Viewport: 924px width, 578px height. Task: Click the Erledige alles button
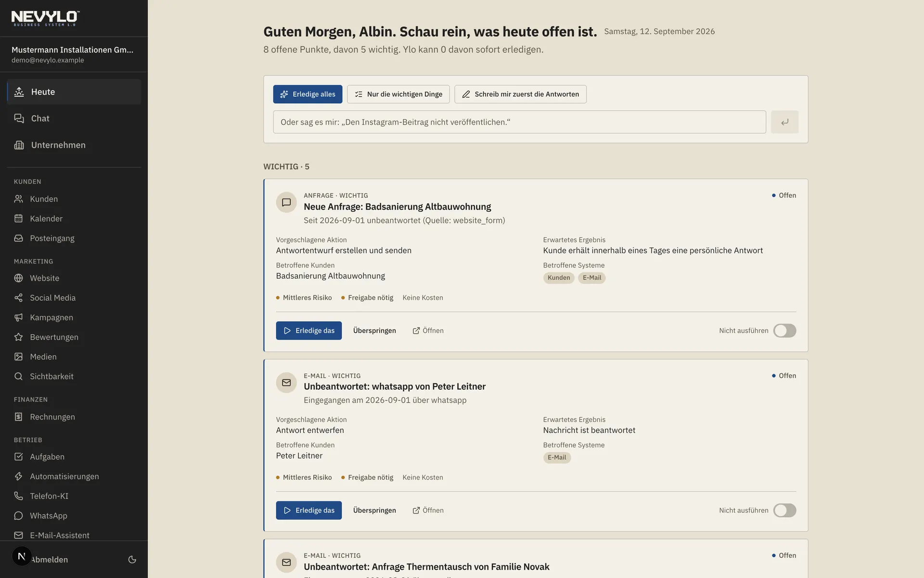tap(308, 94)
